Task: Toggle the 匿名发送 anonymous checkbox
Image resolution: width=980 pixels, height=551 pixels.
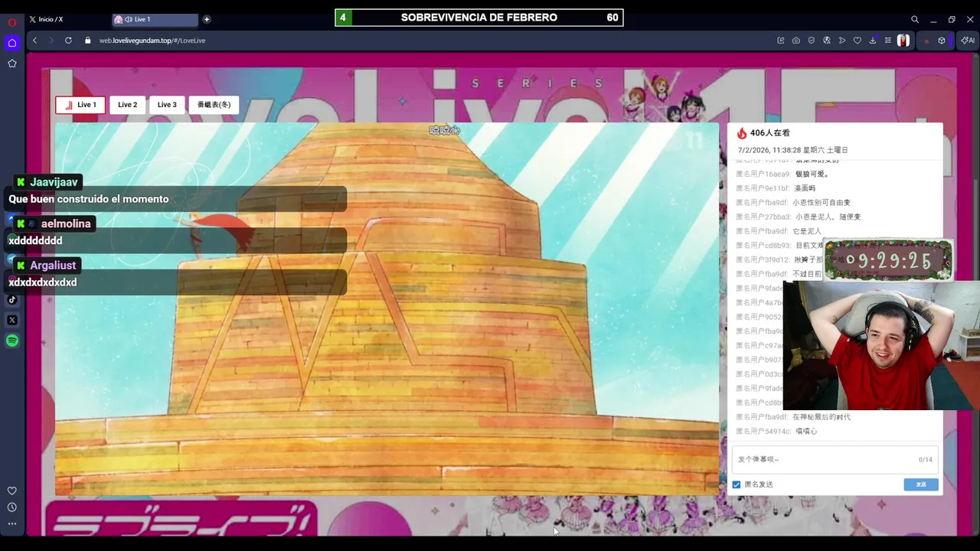Action: point(737,484)
